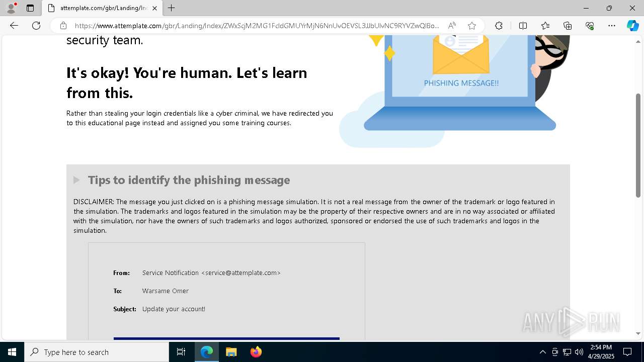This screenshot has width=644, height=362.
Task: Close the attemplate.com tab
Action: pyautogui.click(x=154, y=8)
